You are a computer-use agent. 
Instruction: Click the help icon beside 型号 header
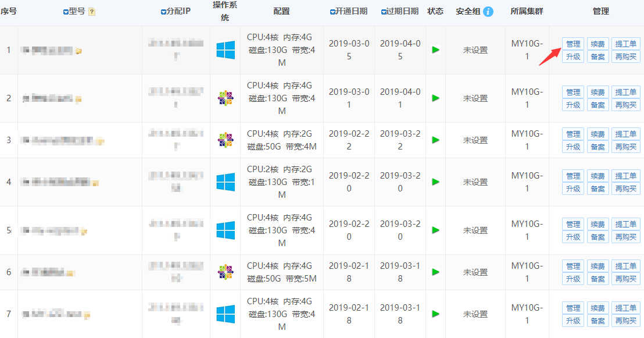pyautogui.click(x=92, y=12)
